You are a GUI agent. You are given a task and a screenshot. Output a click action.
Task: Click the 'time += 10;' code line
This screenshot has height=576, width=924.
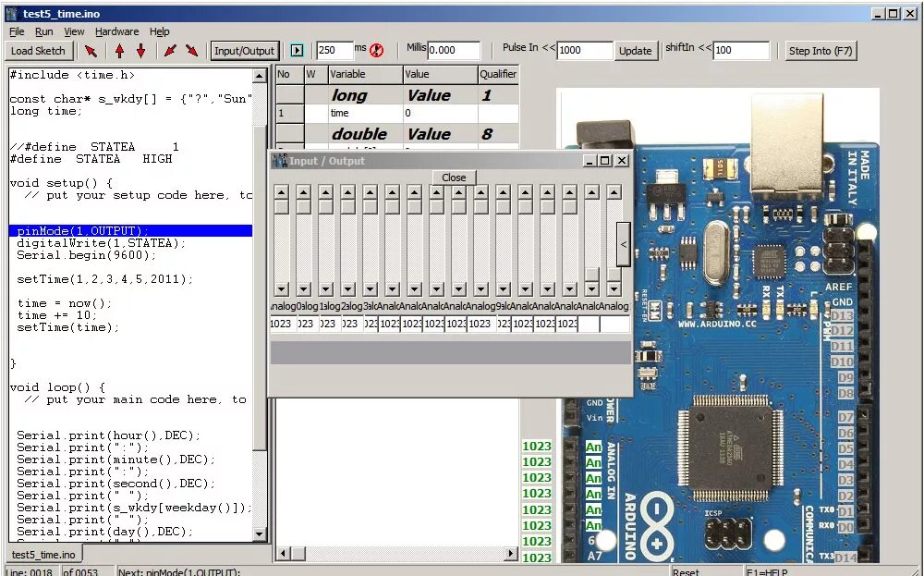(x=57, y=315)
